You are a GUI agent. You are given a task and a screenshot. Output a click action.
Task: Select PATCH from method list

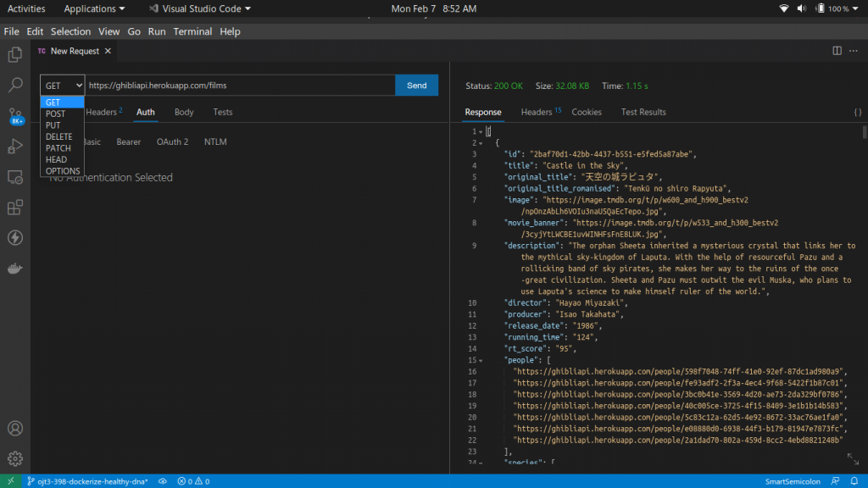pos(62,148)
